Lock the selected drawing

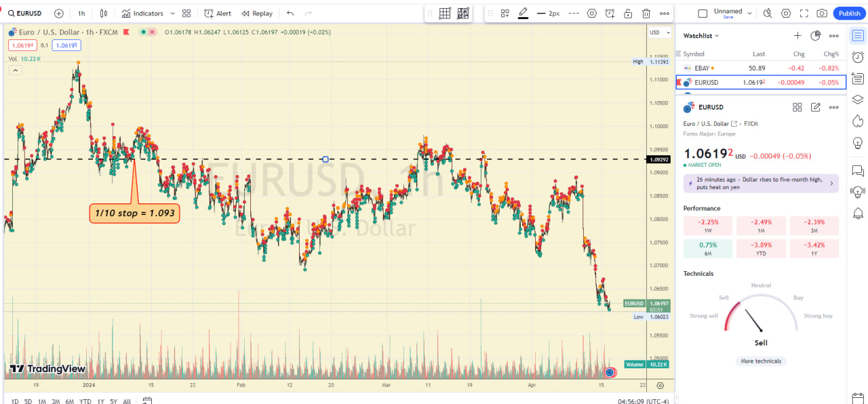pos(628,14)
